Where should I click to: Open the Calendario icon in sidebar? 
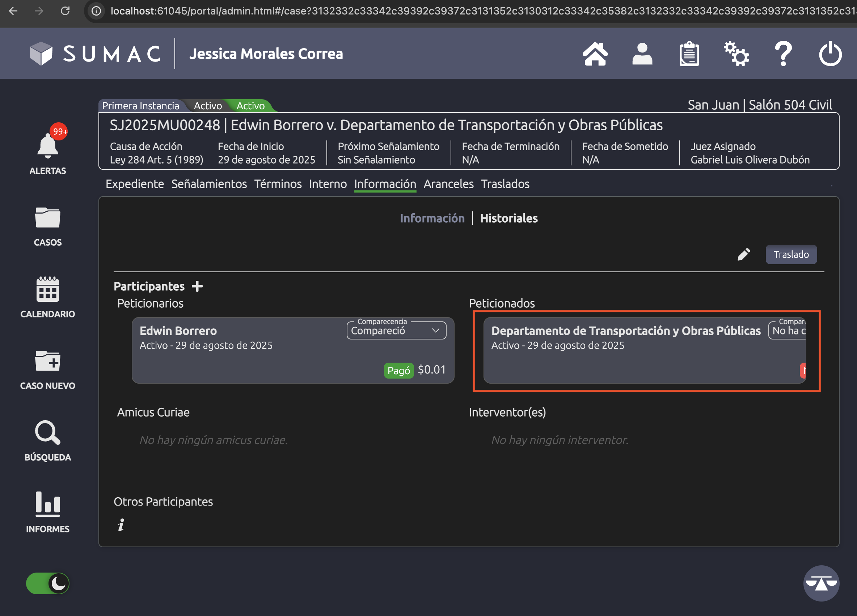(x=48, y=290)
